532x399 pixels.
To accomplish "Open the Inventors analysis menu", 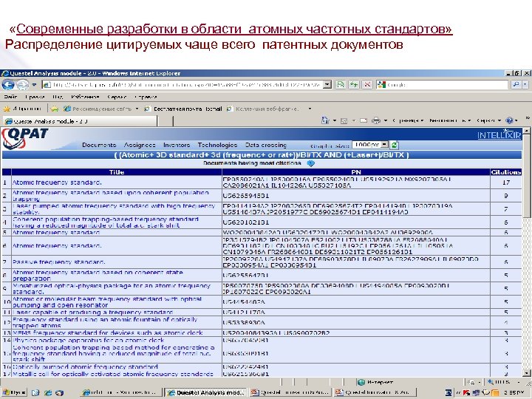I will click(x=177, y=145).
